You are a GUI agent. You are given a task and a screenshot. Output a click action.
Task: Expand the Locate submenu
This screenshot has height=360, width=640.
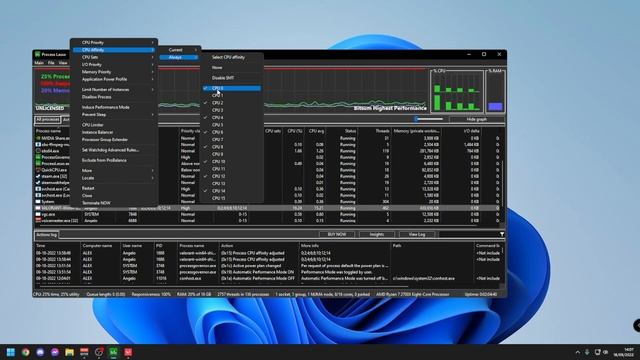(x=114, y=178)
